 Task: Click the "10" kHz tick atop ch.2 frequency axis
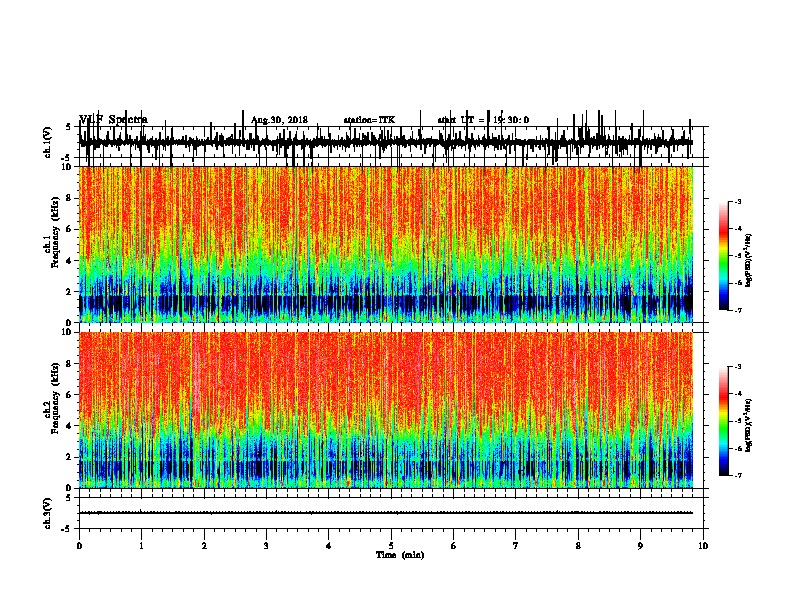tap(67, 332)
